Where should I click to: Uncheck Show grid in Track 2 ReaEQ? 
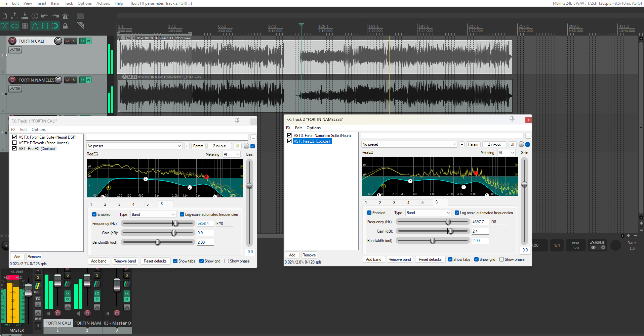[477, 259]
